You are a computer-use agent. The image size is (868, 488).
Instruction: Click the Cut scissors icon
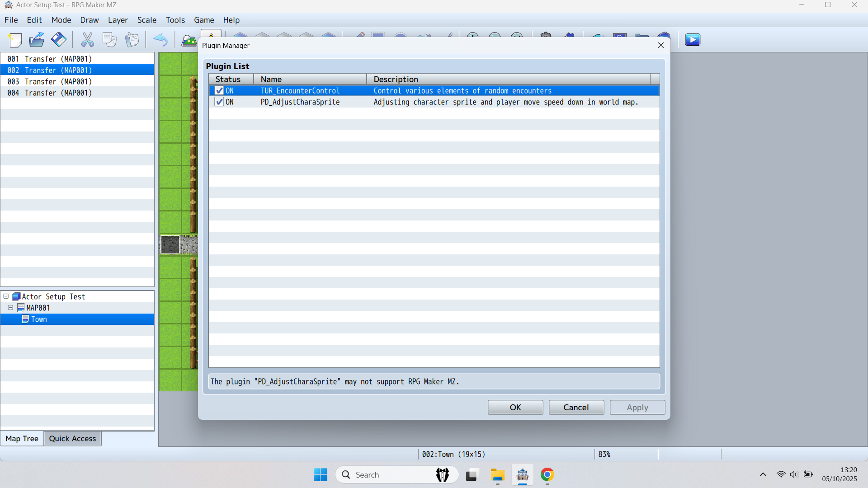[87, 40]
